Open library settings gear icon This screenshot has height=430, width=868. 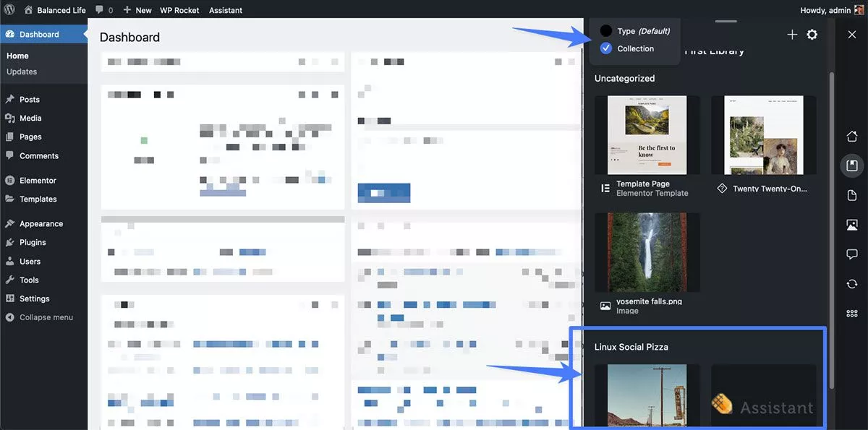[812, 35]
